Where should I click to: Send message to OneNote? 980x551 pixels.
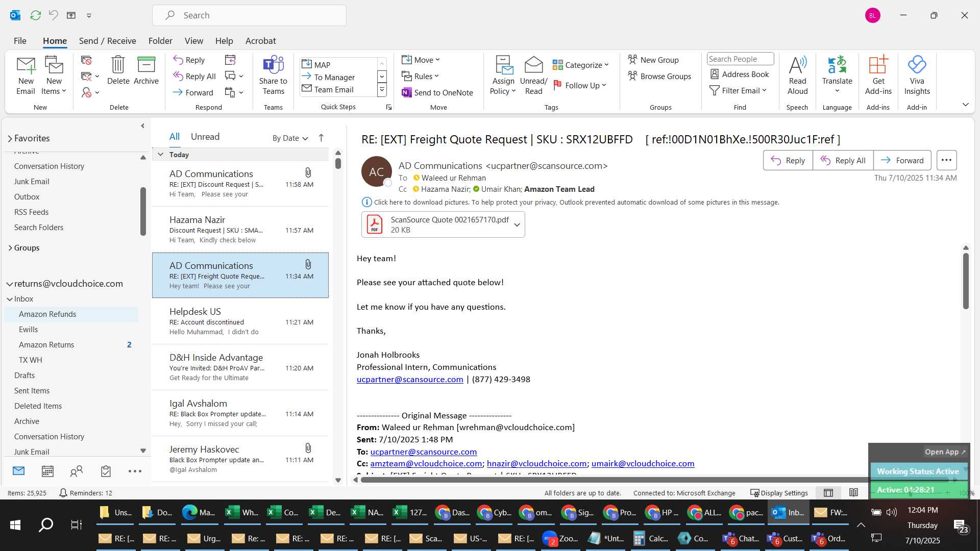tap(437, 92)
